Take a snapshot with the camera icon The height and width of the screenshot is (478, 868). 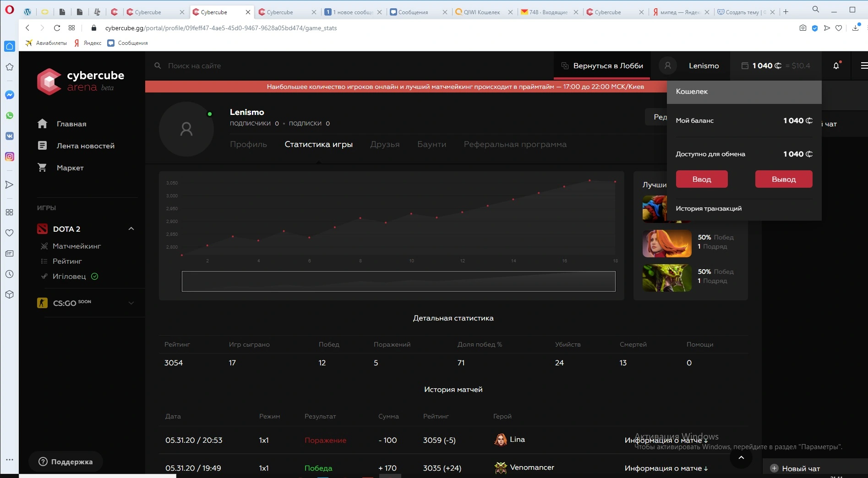pos(802,28)
